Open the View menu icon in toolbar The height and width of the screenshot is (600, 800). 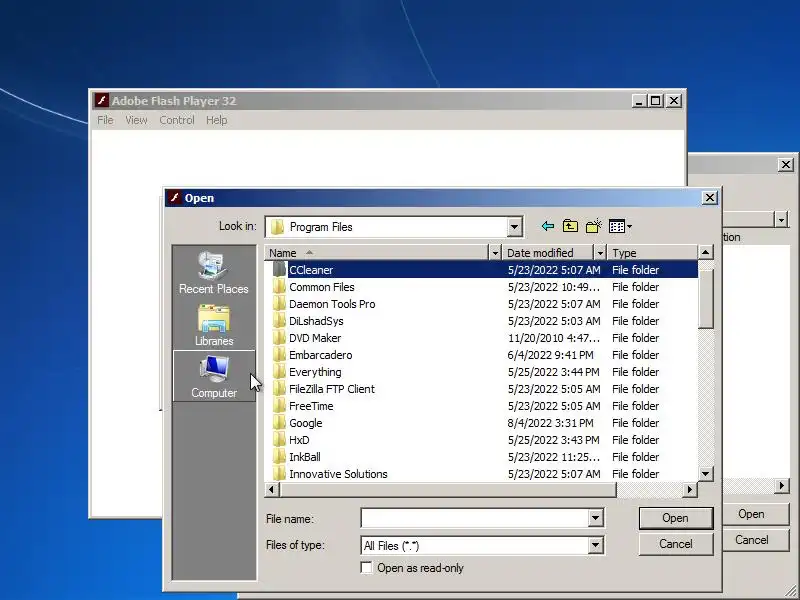click(x=620, y=226)
